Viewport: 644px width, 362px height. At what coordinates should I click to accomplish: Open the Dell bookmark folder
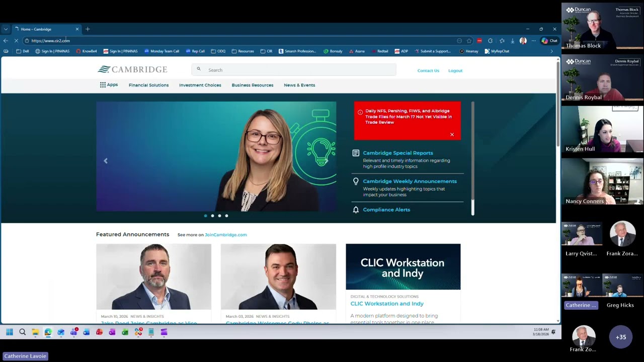pyautogui.click(x=23, y=51)
